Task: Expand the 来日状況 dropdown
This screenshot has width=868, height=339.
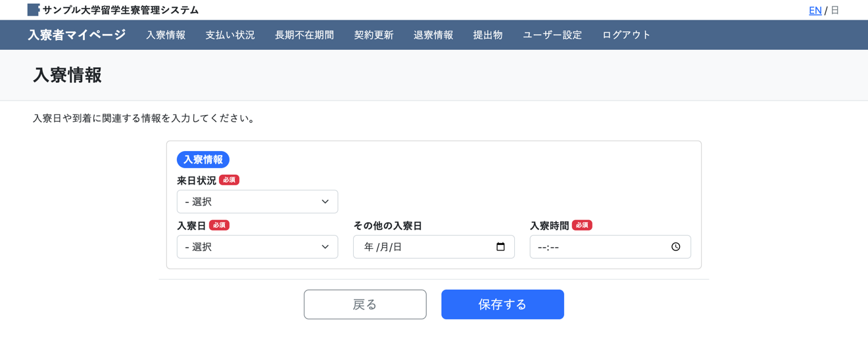Action: [257, 202]
